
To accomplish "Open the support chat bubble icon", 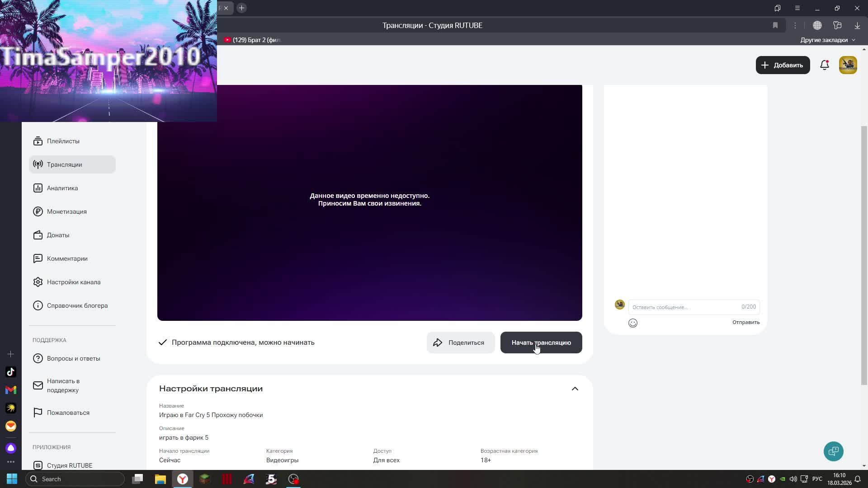I will click(833, 451).
